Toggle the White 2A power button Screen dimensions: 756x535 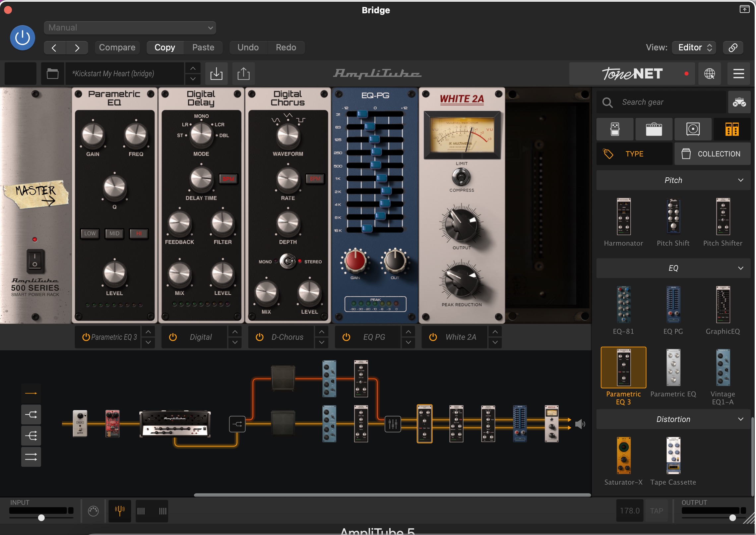tap(433, 337)
